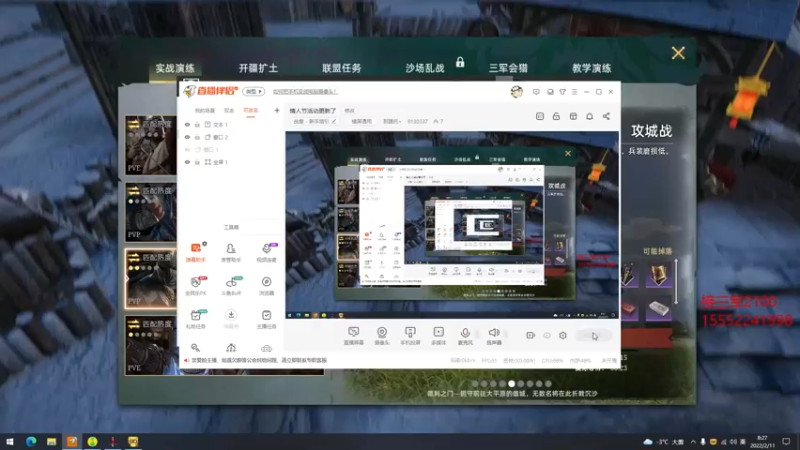Edit stream category with pencil icon
Image resolution: width=800 pixels, height=450 pixels.
click(334, 121)
